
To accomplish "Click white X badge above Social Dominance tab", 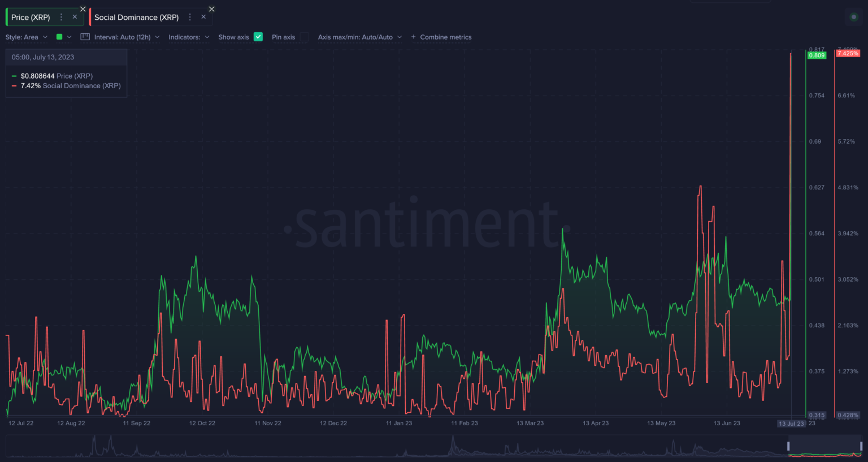I will pyautogui.click(x=212, y=9).
